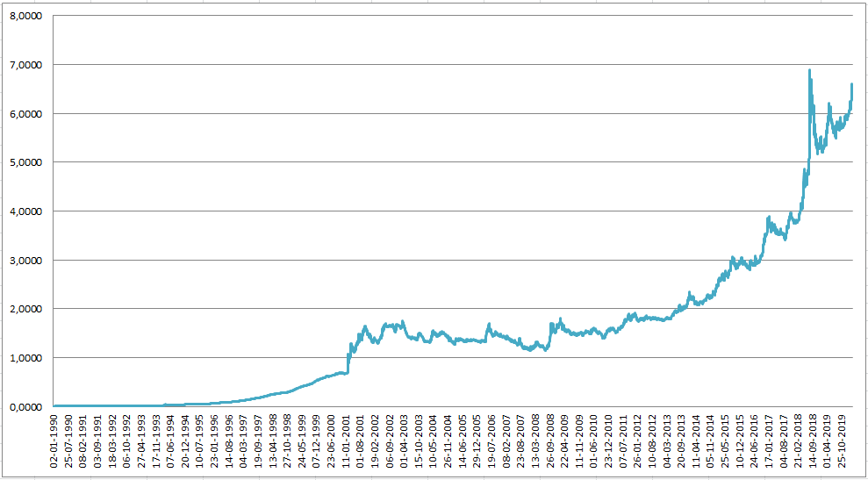
Task: Click the 5,0000 y-axis label
Action: 25,162
